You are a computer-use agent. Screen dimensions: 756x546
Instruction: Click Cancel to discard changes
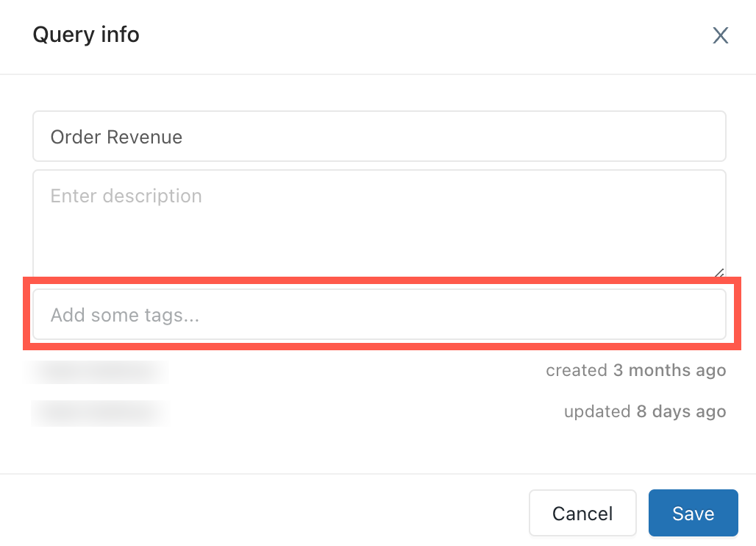[x=582, y=513]
